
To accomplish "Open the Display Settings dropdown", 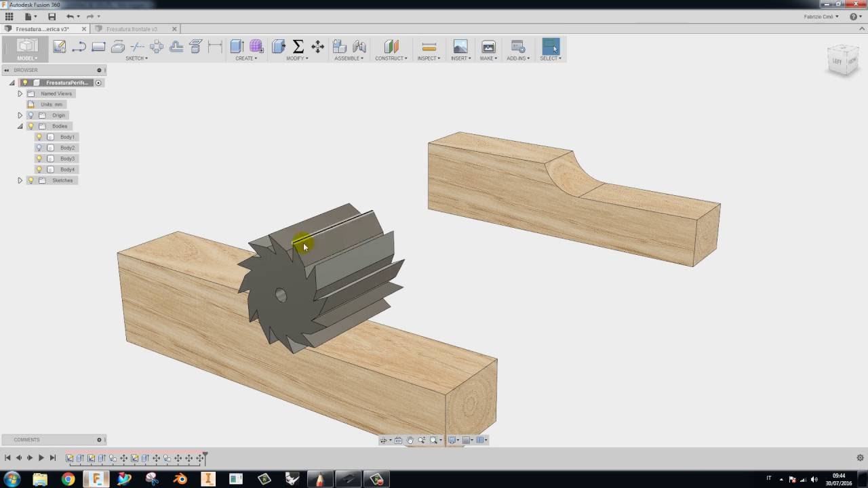I will [x=453, y=441].
